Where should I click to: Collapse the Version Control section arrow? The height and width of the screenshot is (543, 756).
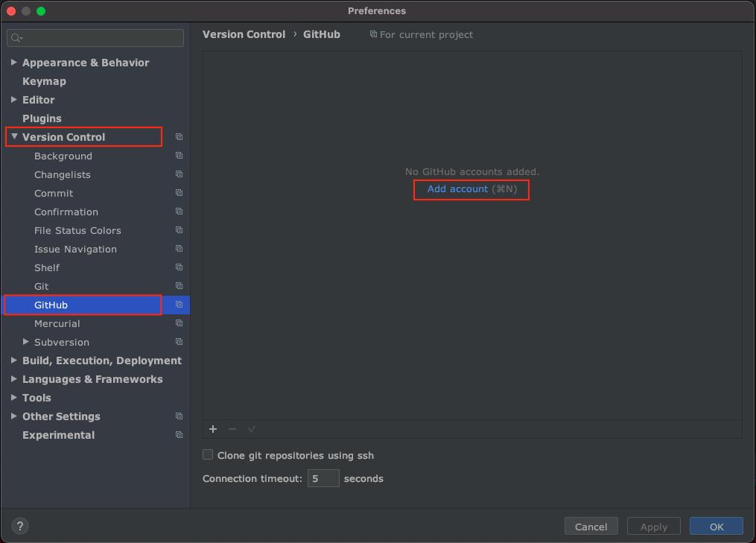(x=14, y=137)
